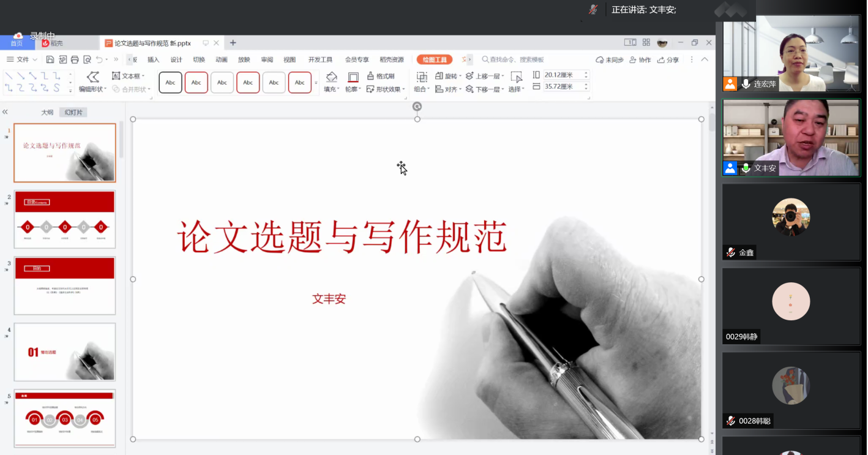Click the Home (首页) tab
This screenshot has height=455, width=868.
point(17,43)
